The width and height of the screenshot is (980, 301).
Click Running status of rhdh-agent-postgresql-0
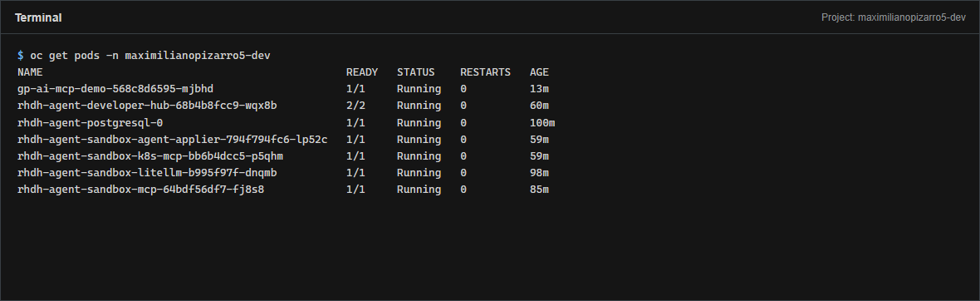coord(419,123)
